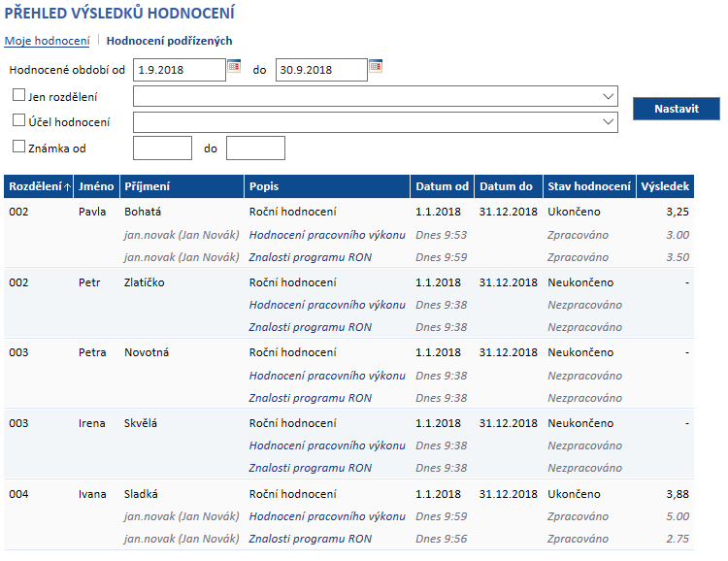728x561 pixels.
Task: Focus the Známka od minimum field
Action: (162, 148)
